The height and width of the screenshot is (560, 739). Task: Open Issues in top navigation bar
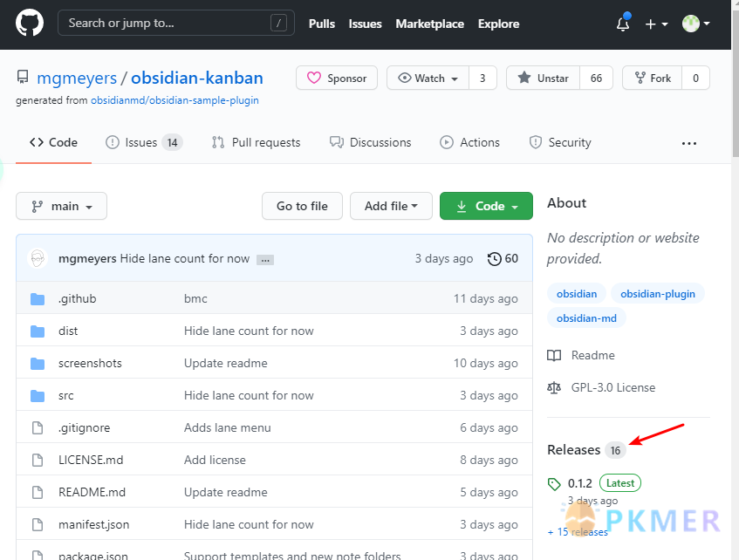click(365, 24)
